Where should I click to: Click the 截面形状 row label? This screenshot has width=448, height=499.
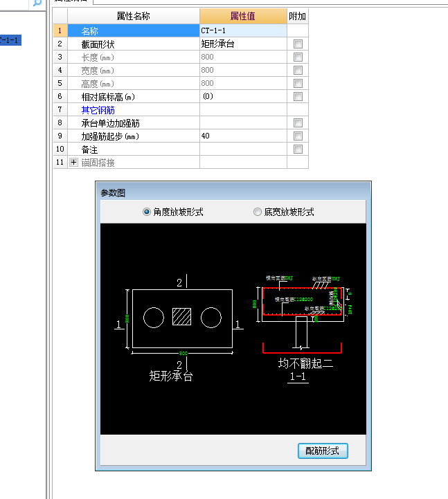[x=98, y=44]
